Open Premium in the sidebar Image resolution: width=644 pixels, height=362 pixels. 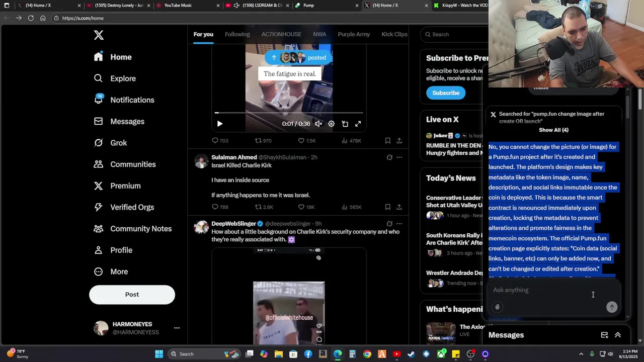coord(117,186)
